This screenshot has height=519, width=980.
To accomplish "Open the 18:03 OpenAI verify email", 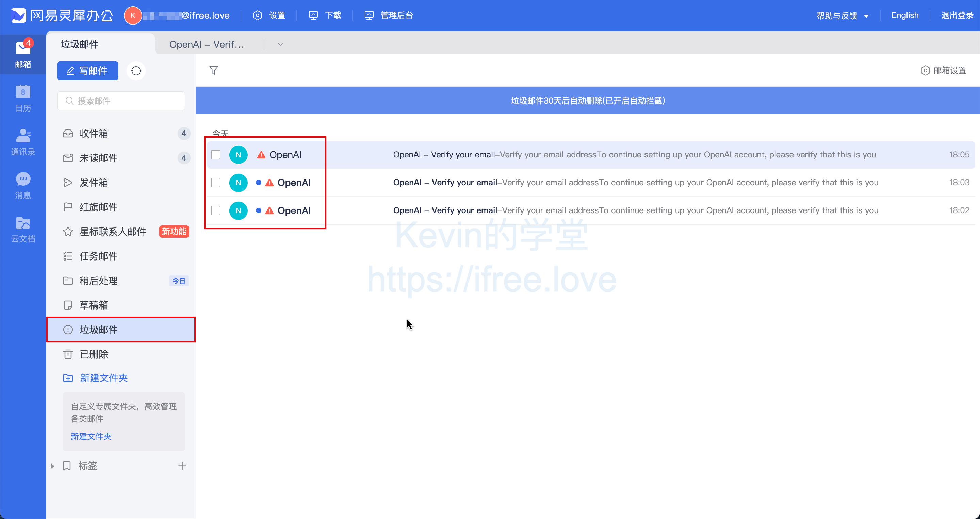I will pos(591,183).
